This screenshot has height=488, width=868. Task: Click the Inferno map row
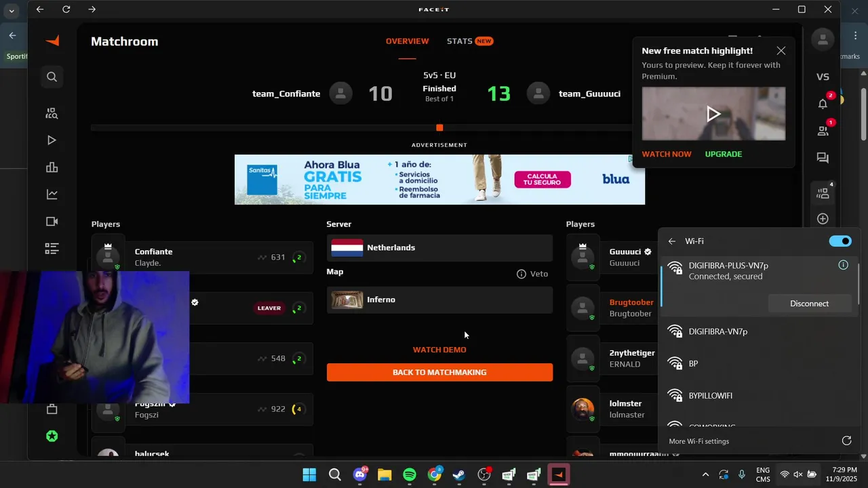point(439,300)
